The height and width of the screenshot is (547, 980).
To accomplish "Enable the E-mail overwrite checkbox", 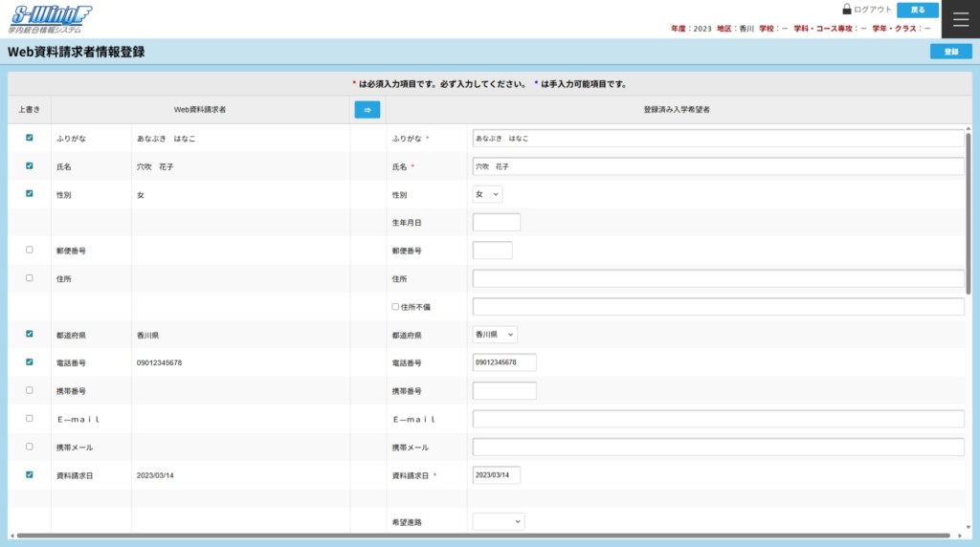I will point(30,419).
